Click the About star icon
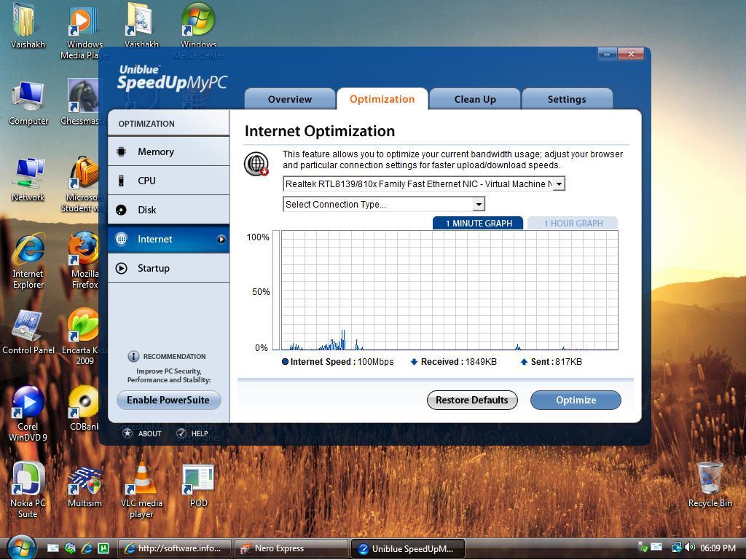This screenshot has height=560, width=746. 127,433
